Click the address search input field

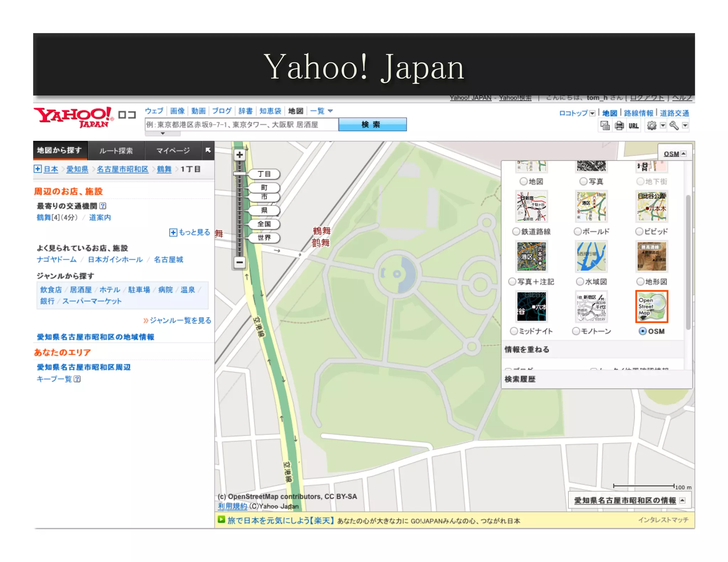coord(242,125)
